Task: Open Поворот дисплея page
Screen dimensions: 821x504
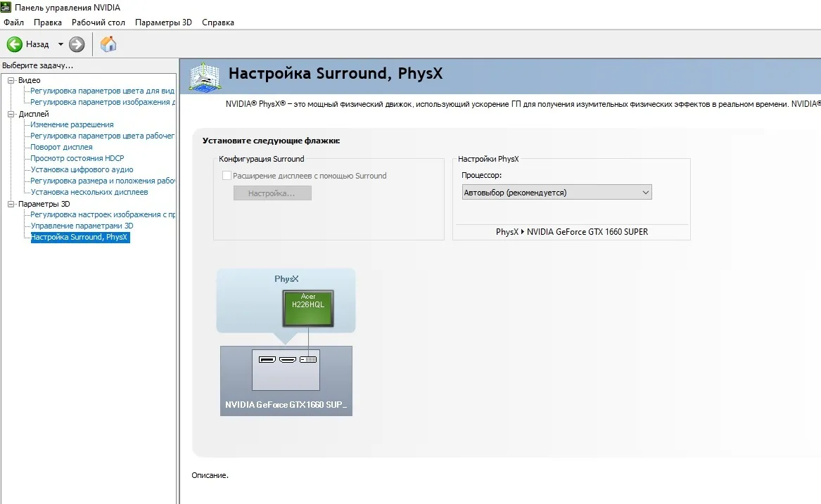Action: (61, 147)
